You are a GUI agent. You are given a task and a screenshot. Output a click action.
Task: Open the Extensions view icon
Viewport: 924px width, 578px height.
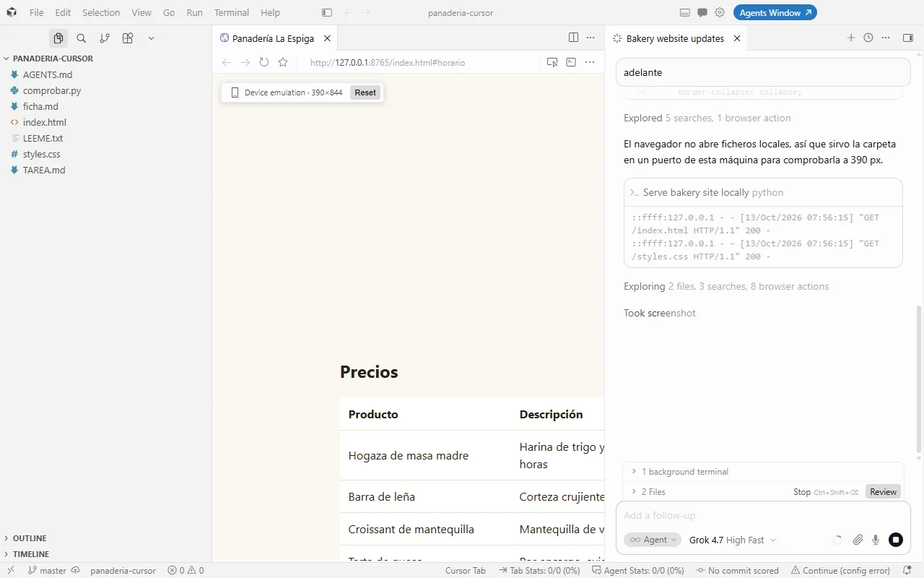[x=128, y=38]
